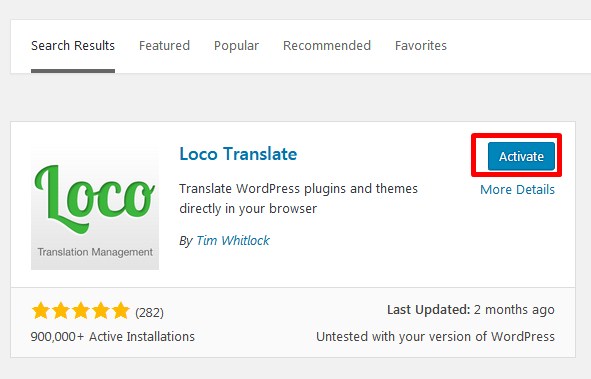Click the Loco Translate plugin logo thumbnail
Screen dimensions: 591x379
click(x=95, y=208)
